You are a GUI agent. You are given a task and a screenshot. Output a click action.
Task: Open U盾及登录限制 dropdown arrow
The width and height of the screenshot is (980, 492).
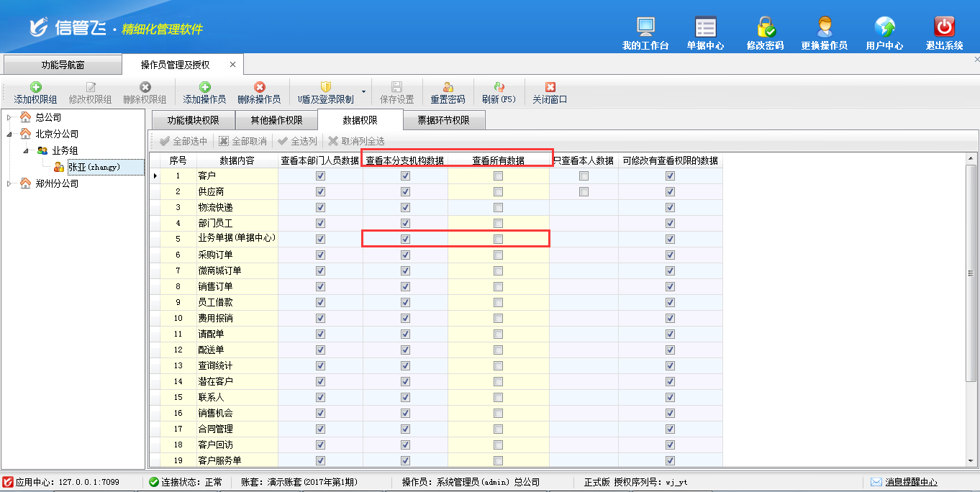coord(363,93)
